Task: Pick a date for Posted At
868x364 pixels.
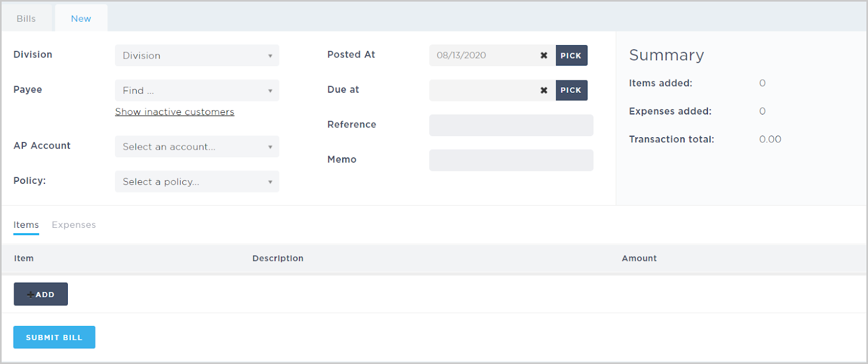Action: [571, 55]
